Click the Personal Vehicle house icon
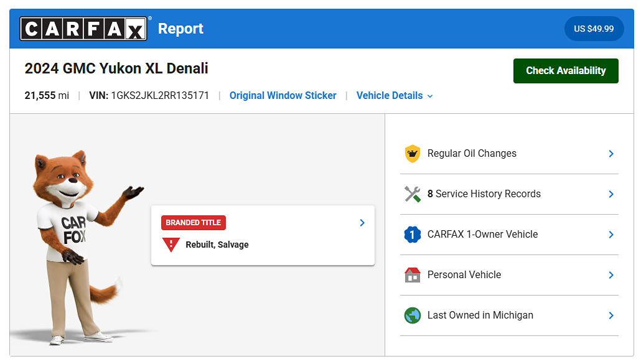Viewport: 641px width, 364px height. pos(413,275)
